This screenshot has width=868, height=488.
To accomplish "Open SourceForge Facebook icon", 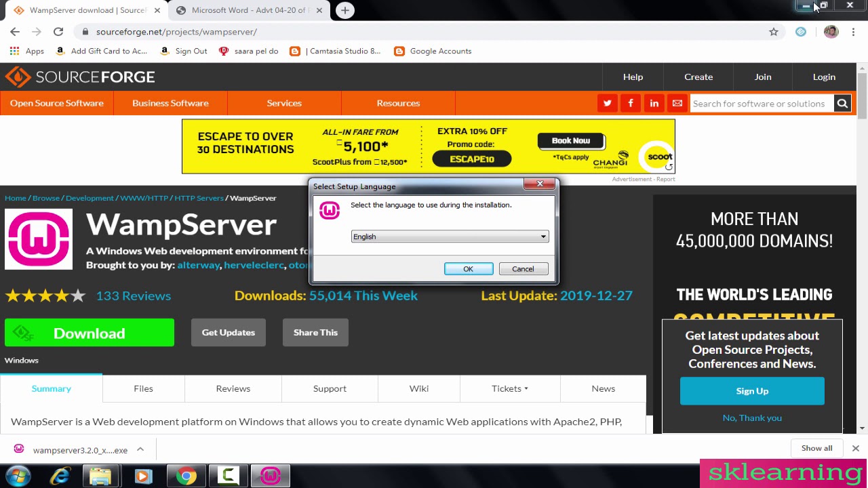I will point(631,103).
